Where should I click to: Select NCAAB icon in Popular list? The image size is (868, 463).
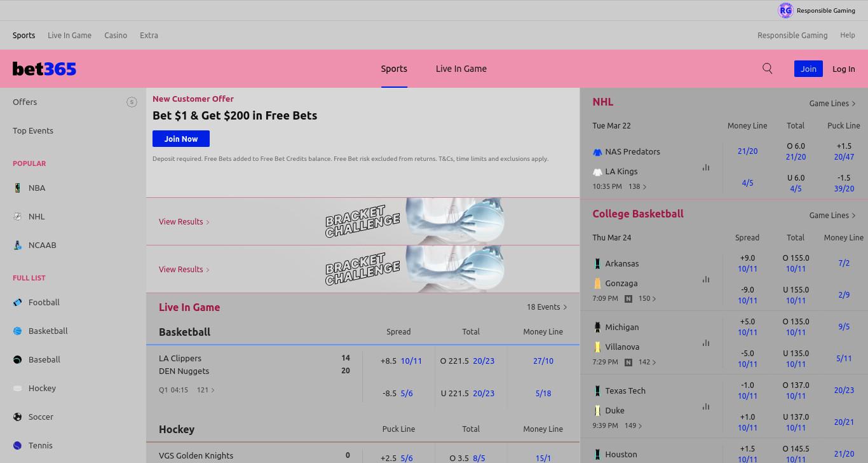tap(18, 245)
